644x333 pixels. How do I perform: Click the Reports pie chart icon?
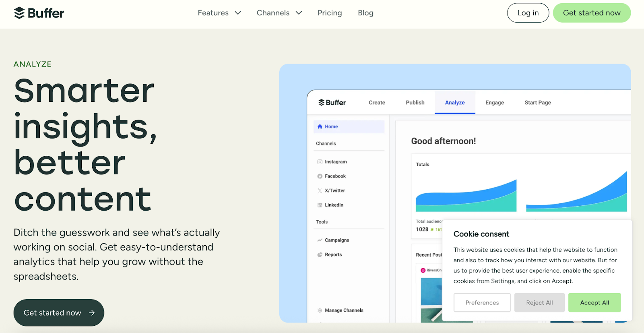coord(320,255)
